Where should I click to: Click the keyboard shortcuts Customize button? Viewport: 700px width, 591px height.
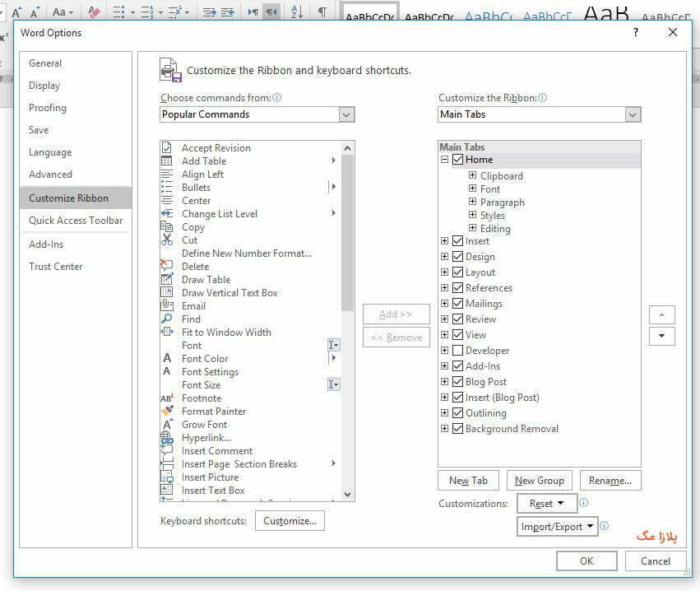coord(290,521)
